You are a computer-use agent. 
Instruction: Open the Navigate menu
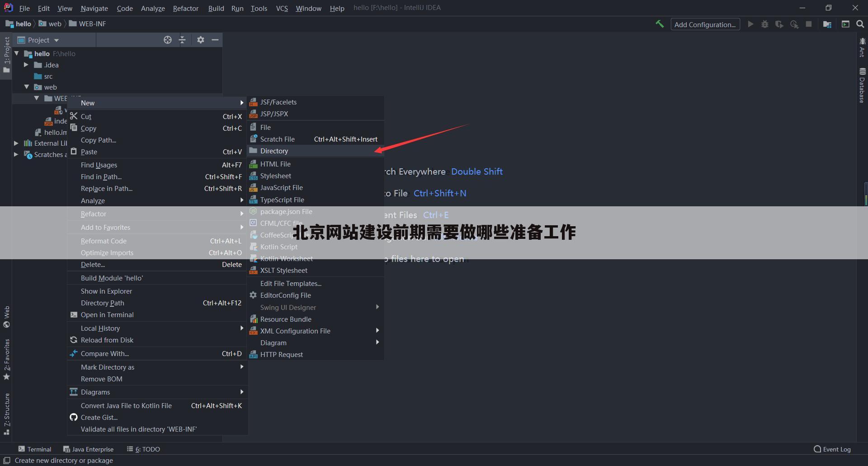tap(94, 8)
